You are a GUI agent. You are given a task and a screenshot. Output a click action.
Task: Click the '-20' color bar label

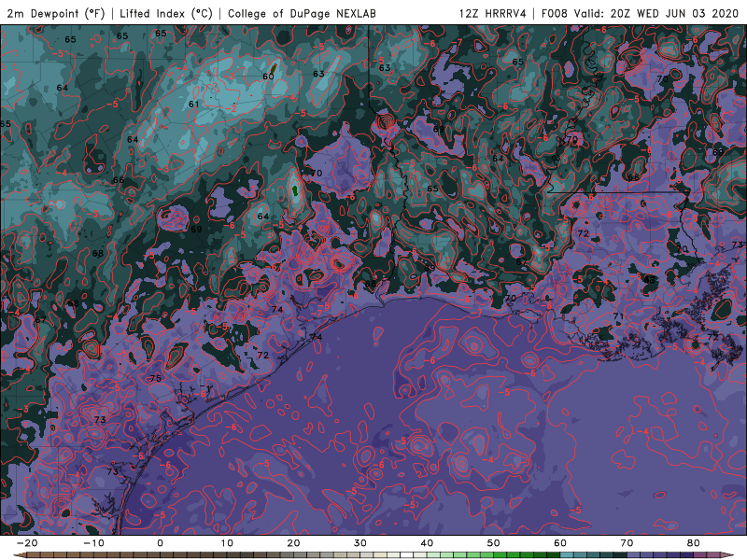click(x=27, y=543)
